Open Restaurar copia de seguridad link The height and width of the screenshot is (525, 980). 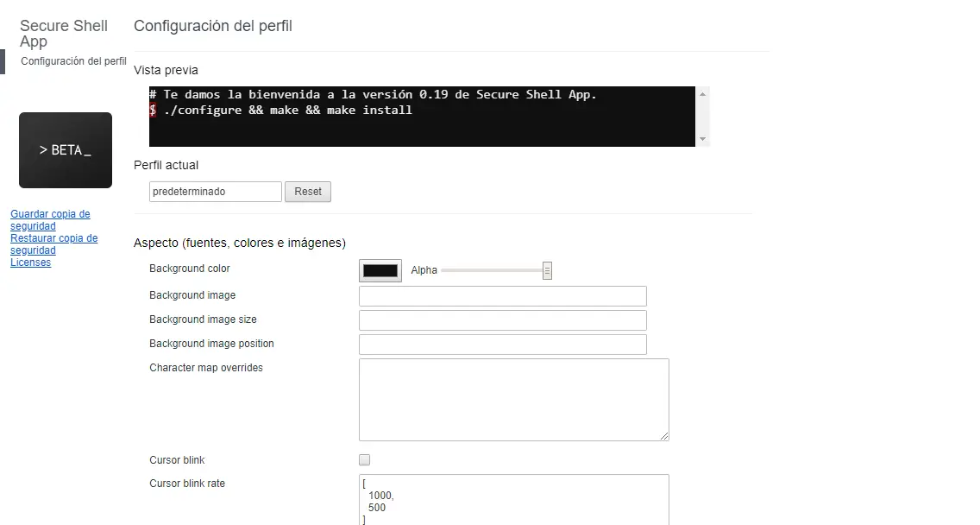53,244
